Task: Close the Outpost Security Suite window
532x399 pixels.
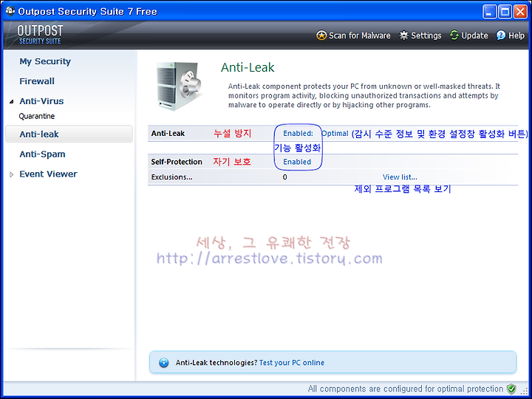Action: coord(520,12)
